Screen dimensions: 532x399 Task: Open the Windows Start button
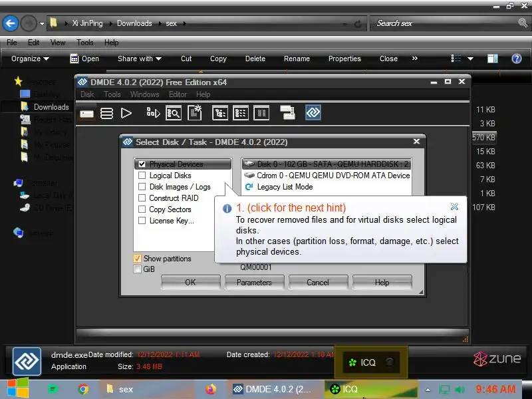pyautogui.click(x=18, y=388)
